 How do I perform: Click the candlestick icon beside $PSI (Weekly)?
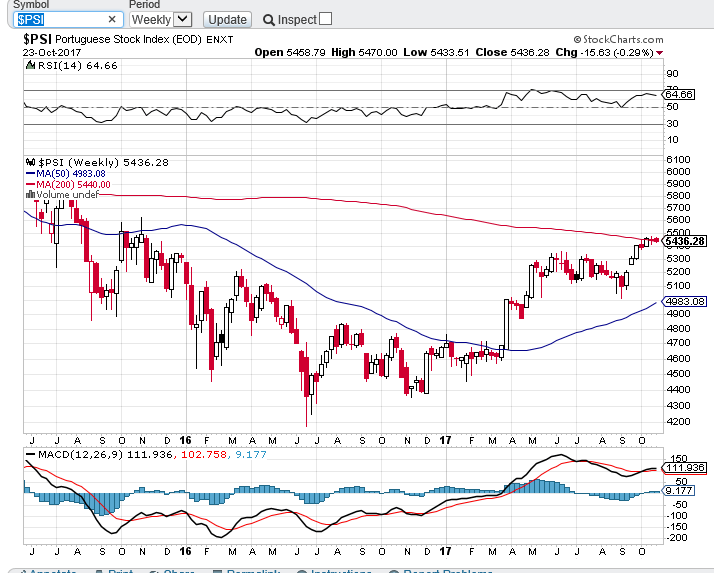click(x=31, y=162)
